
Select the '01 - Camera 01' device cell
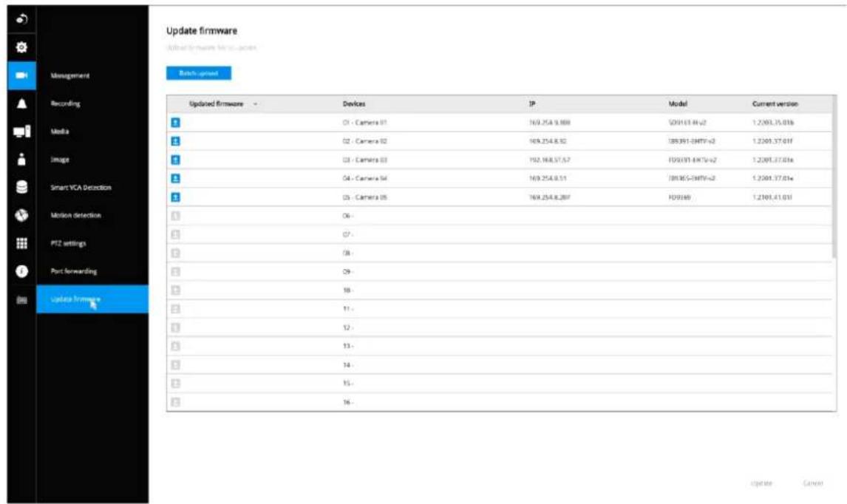(364, 123)
